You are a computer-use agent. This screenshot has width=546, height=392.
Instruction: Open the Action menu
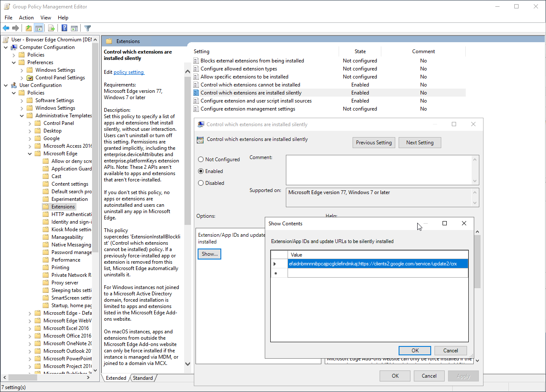click(26, 18)
